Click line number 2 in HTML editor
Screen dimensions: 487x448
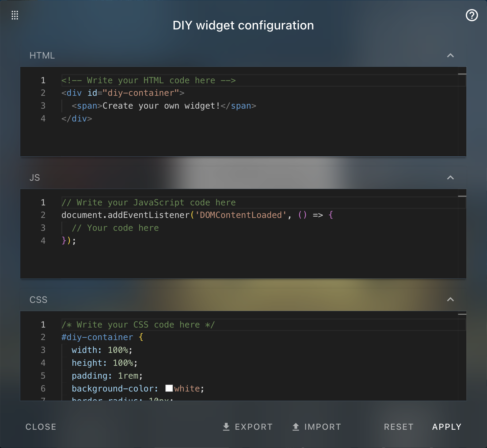coord(43,93)
